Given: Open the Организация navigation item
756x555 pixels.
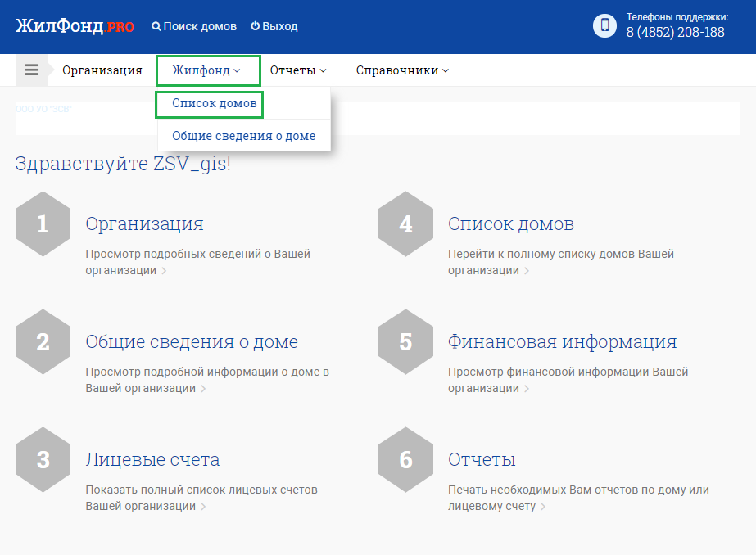Looking at the screenshot, I should click(x=102, y=70).
